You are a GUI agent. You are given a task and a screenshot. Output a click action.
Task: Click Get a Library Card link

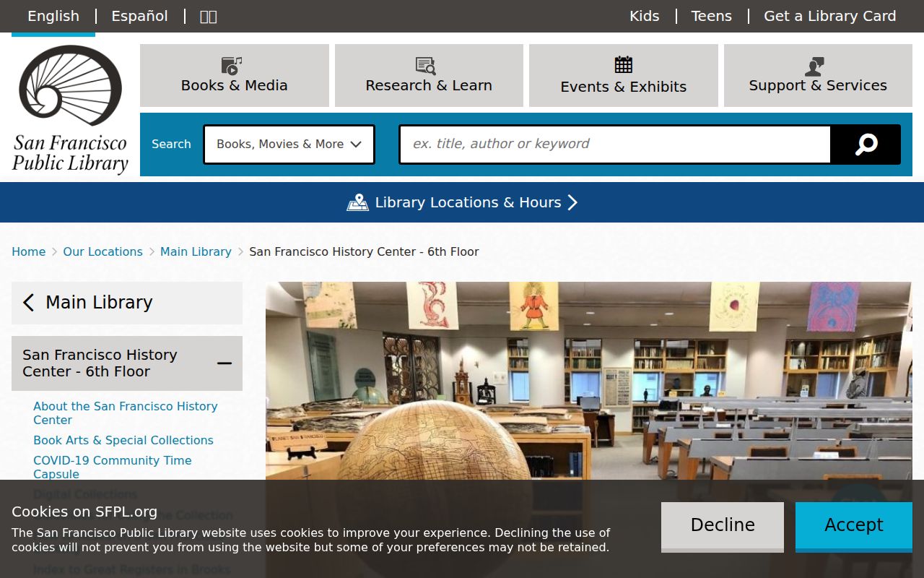tap(830, 16)
